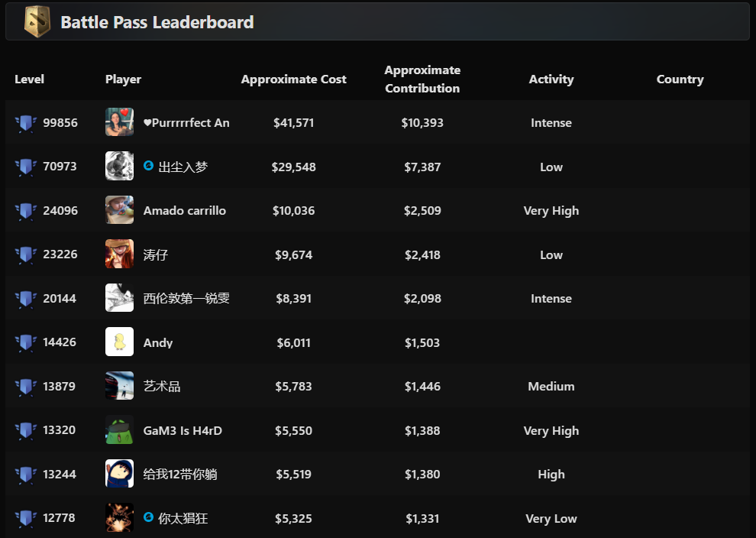The width and height of the screenshot is (756, 538).
Task: Select the shield icon beside level 12778
Action: (x=26, y=518)
